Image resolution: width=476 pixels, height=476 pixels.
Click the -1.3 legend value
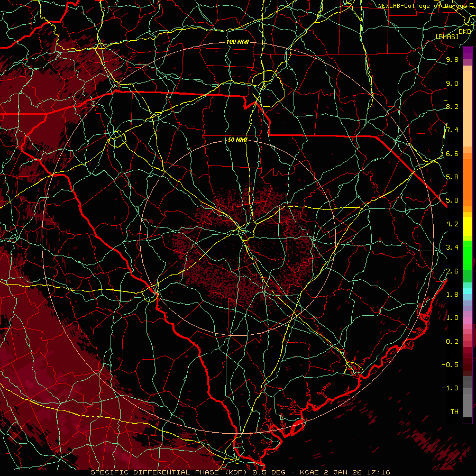450,388
